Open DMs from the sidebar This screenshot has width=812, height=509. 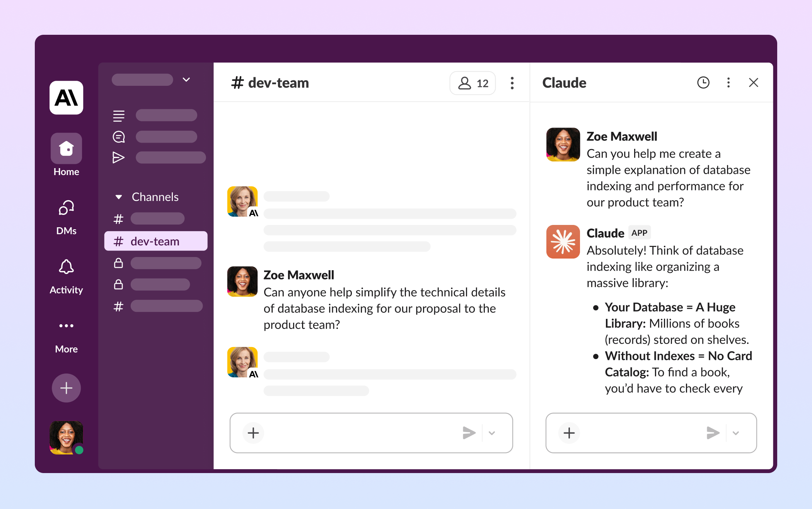(66, 209)
